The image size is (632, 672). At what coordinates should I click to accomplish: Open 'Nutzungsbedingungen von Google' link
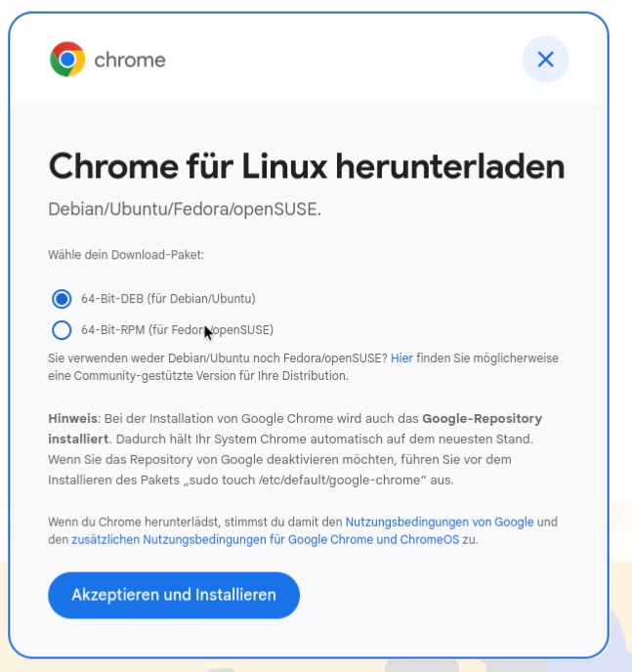click(440, 522)
